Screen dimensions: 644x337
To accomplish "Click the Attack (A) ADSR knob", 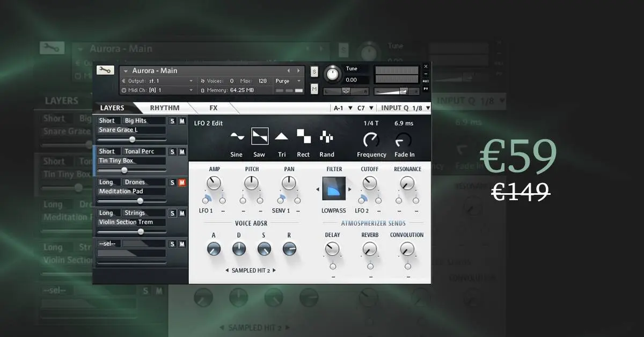I will pyautogui.click(x=214, y=249).
